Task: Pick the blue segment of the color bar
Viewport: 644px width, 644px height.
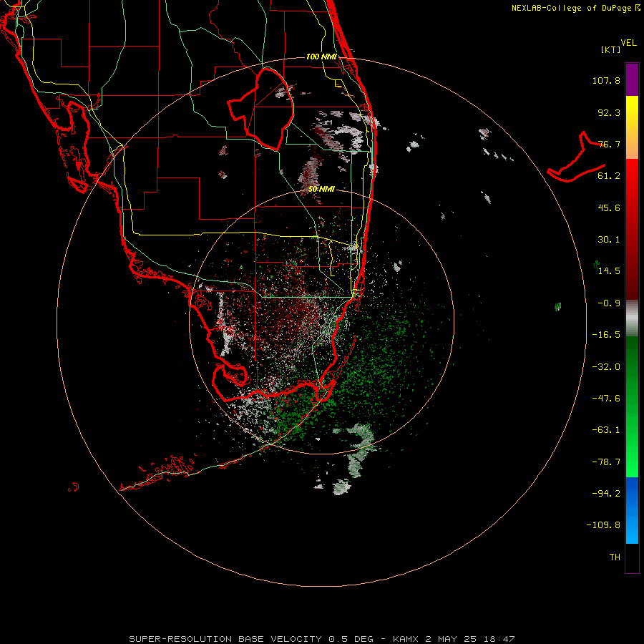Action: [x=632, y=510]
